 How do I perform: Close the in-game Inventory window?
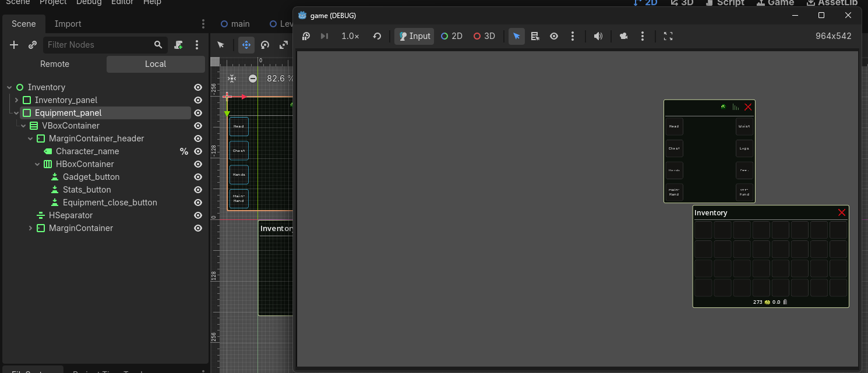coord(842,212)
